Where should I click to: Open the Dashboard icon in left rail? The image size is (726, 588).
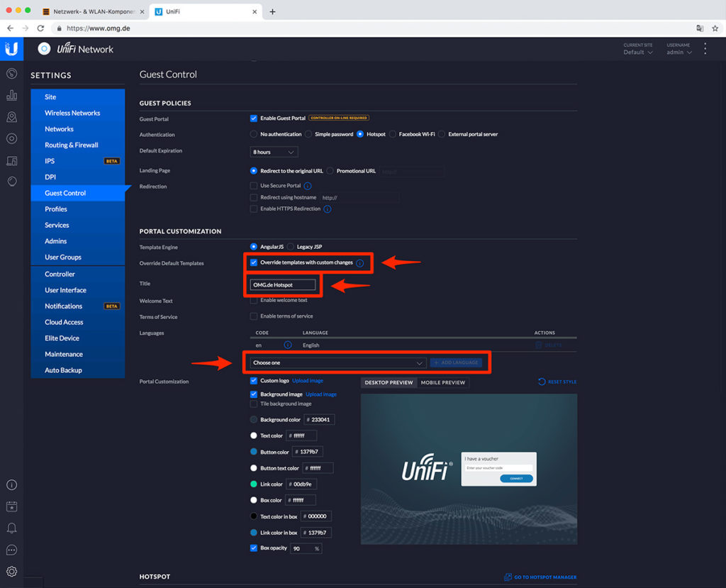pyautogui.click(x=11, y=74)
